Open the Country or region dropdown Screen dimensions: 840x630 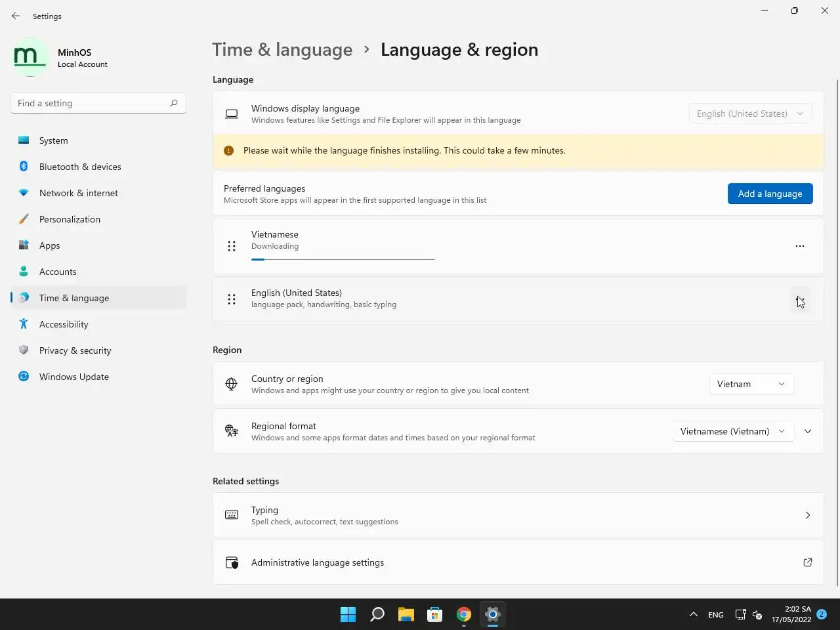(x=751, y=384)
